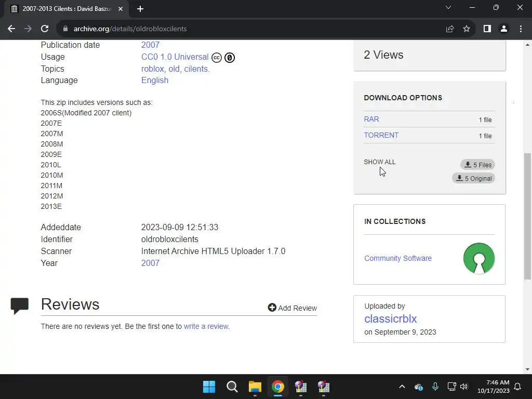Click the browser forward arrow
Image resolution: width=532 pixels, height=399 pixels.
(x=28, y=29)
